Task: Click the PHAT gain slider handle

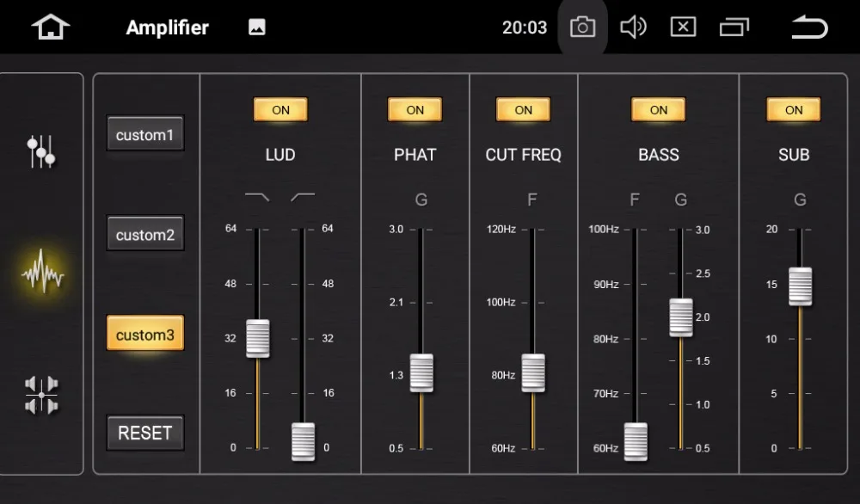Action: pos(421,373)
